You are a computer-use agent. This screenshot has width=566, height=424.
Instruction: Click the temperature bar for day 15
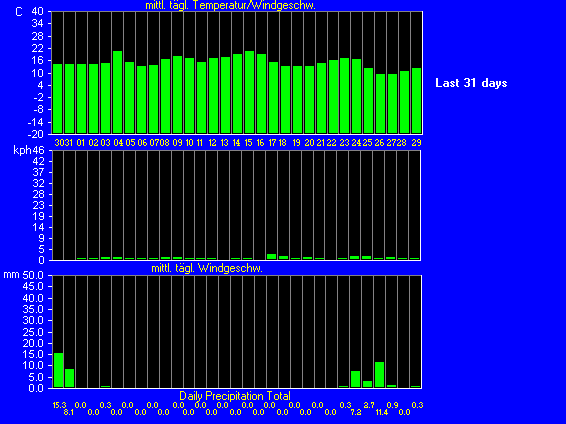point(249,92)
